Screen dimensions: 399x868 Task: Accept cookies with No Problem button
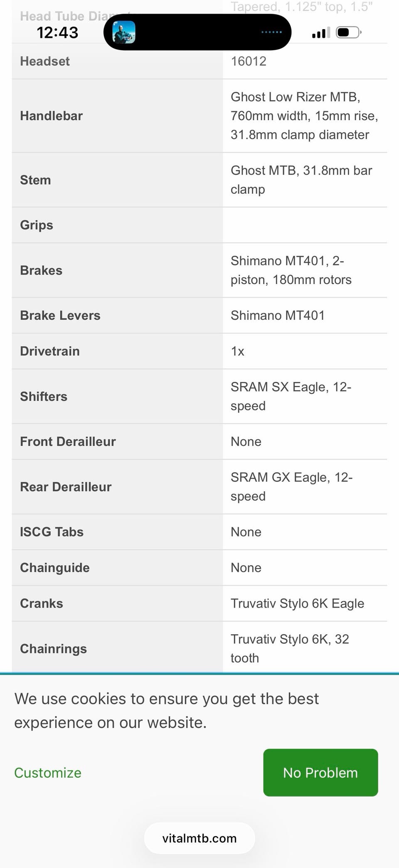320,772
